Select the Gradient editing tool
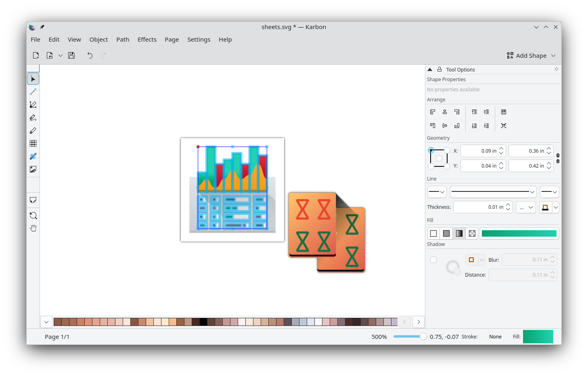Image resolution: width=588 pixels, height=376 pixels. (33, 157)
